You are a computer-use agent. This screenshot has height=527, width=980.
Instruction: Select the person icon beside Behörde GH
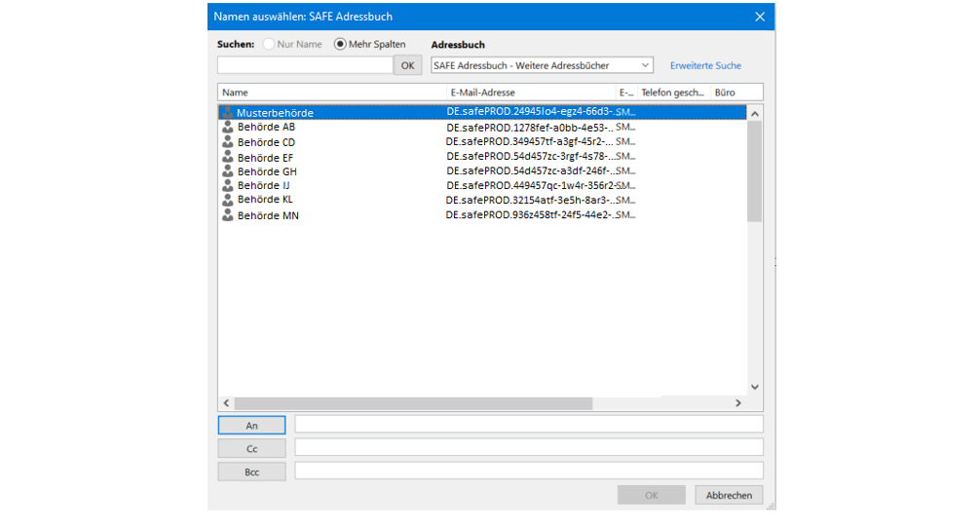pos(228,171)
